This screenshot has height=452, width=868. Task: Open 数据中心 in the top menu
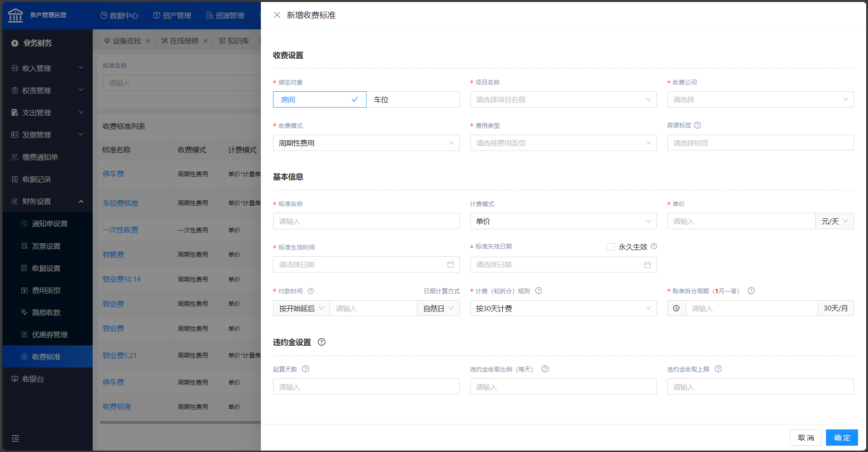click(x=119, y=15)
